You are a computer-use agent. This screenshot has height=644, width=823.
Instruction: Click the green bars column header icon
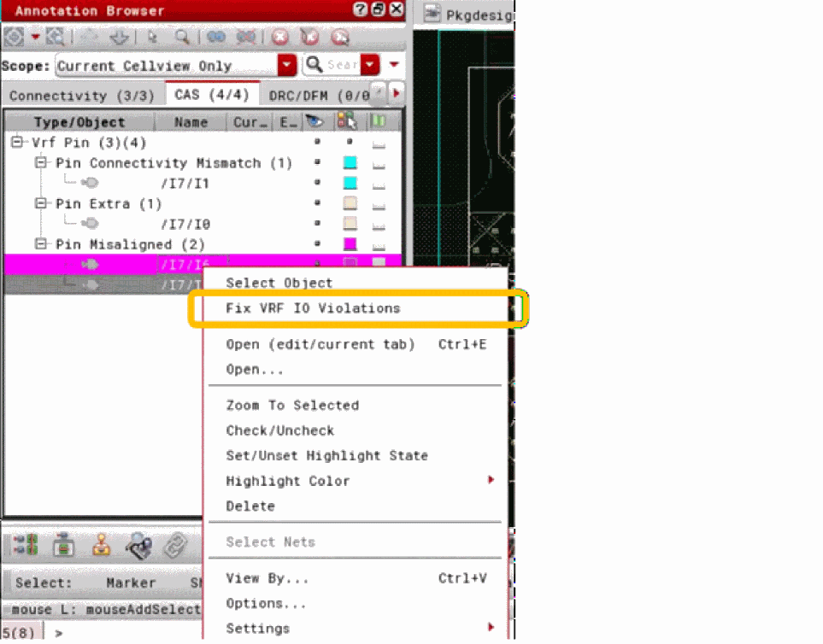pyautogui.click(x=378, y=121)
